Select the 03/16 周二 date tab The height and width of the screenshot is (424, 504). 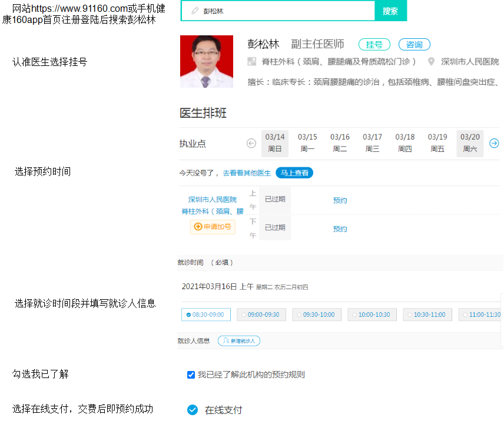click(x=340, y=143)
